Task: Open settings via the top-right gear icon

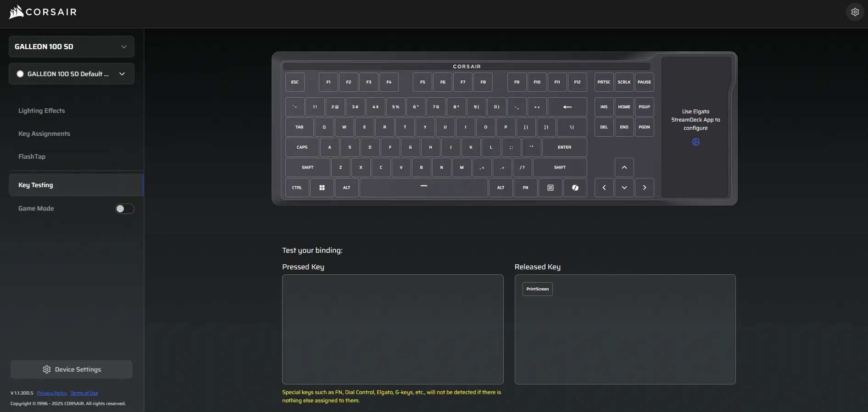Action: point(855,12)
